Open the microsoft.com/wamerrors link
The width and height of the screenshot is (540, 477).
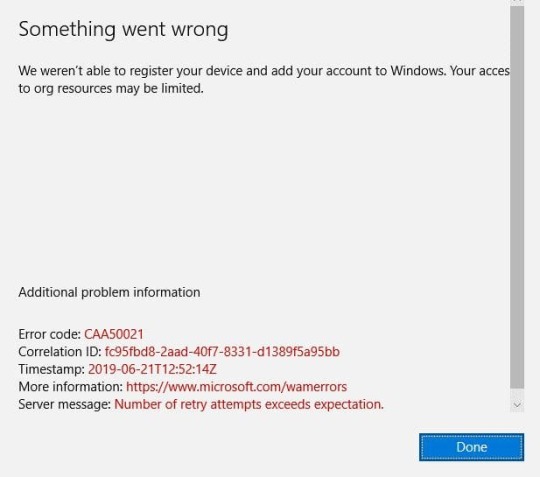point(237,387)
